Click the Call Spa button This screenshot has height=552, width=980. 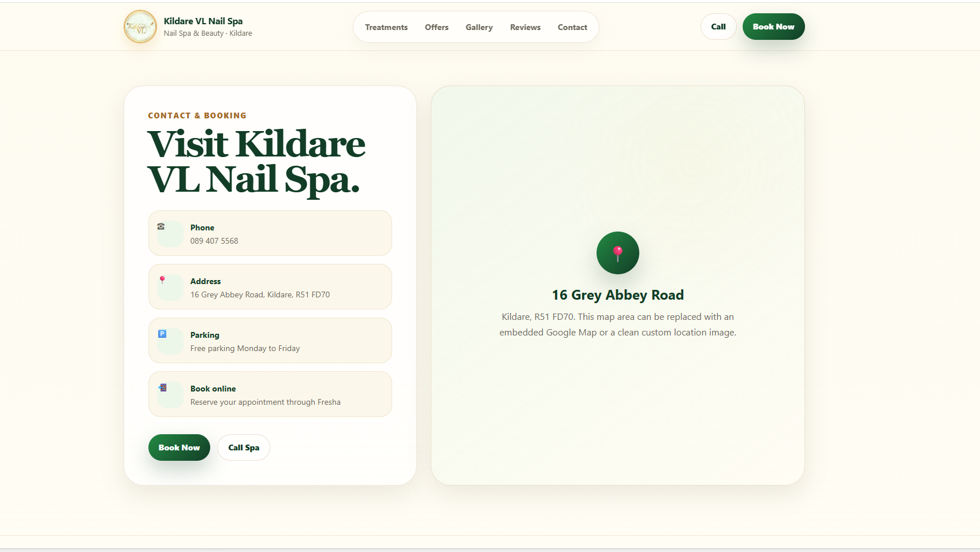coord(244,447)
